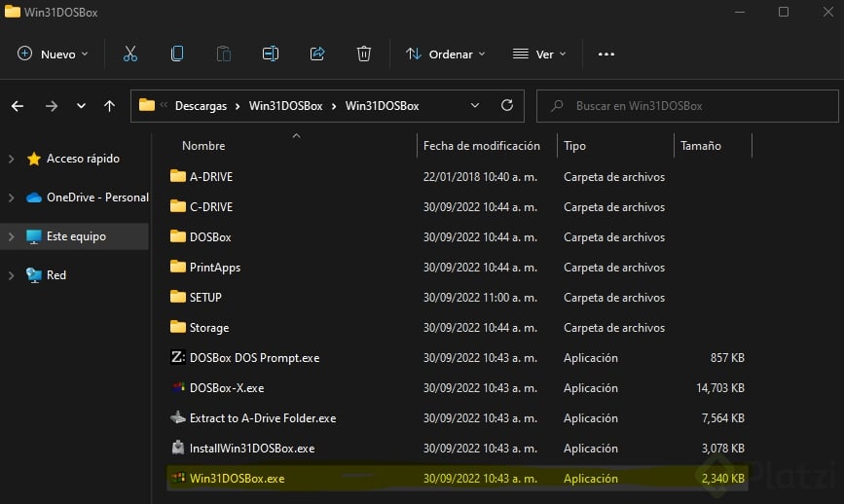Viewport: 844px width, 504px height.
Task: Expand the Acceso rápido tree node
Action: pyautogui.click(x=11, y=159)
